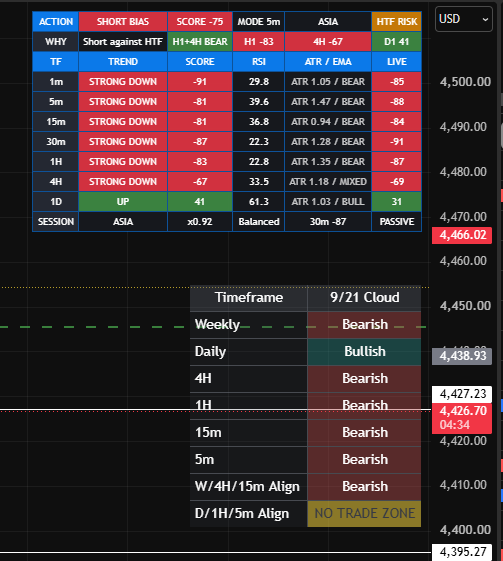This screenshot has height=561, width=503.
Task: Click the 9/21 Cloud column header
Action: pos(364,298)
